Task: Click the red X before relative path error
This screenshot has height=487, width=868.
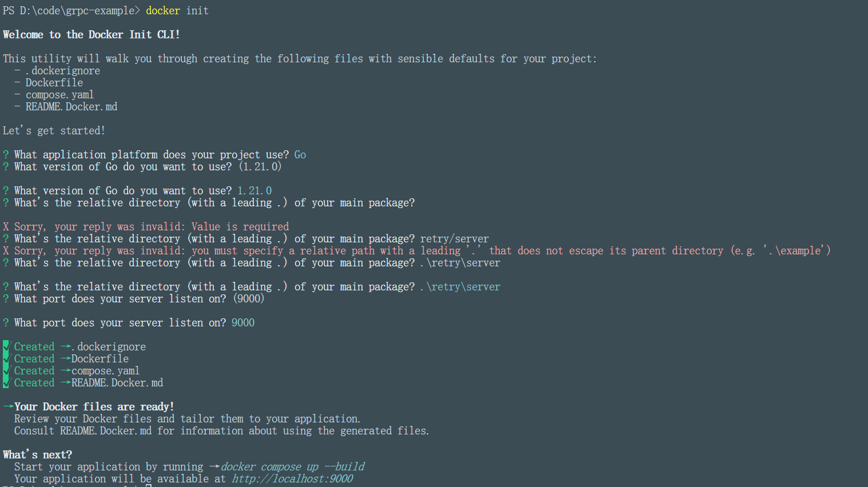Action: point(6,251)
